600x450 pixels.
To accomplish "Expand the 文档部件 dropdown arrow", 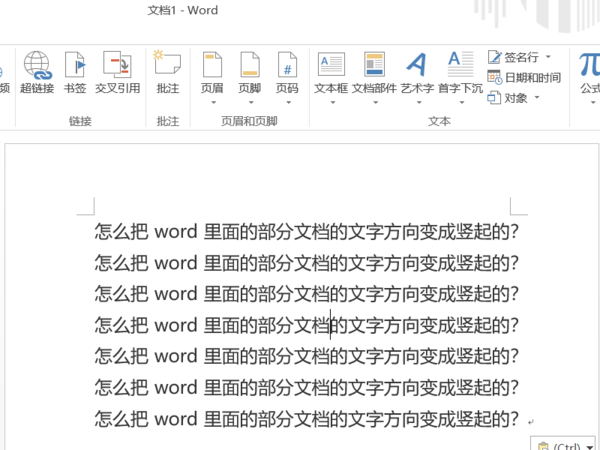I will pyautogui.click(x=375, y=103).
